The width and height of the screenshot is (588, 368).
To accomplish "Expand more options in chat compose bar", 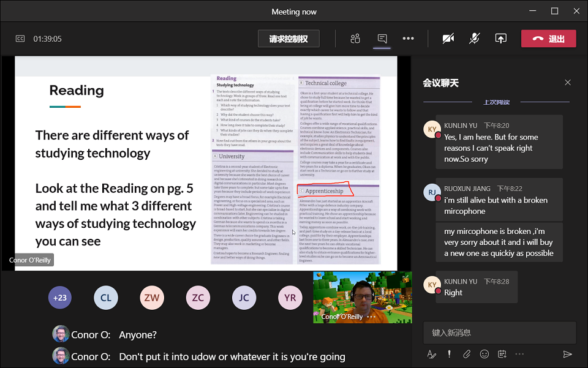I will point(520,354).
